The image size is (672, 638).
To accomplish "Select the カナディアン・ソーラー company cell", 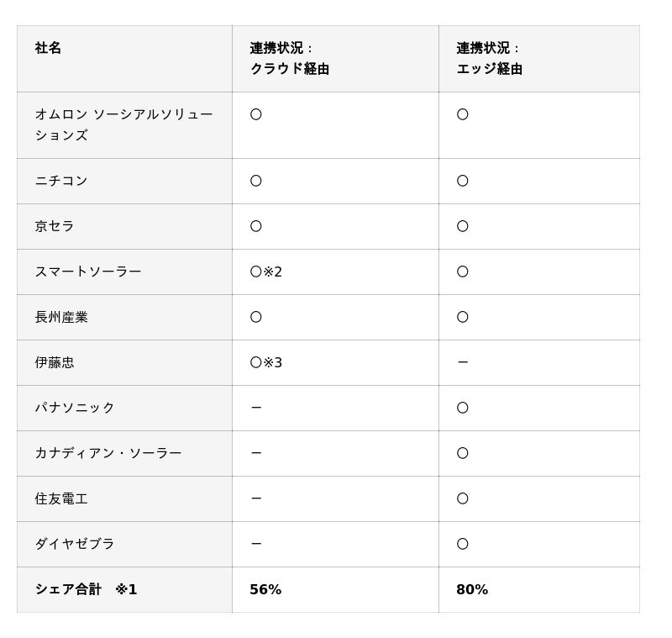I will pos(108,453).
